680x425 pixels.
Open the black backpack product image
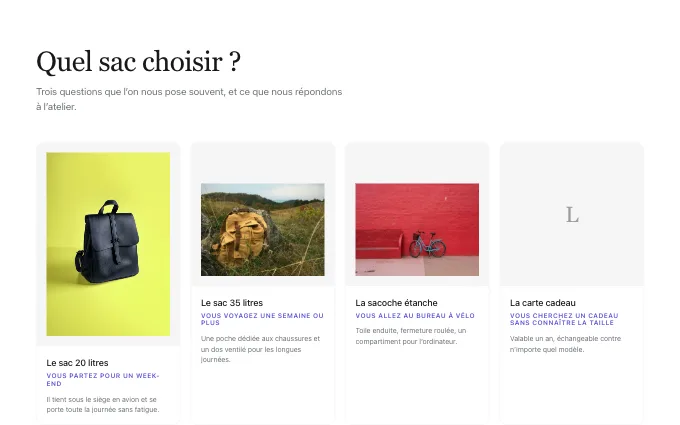click(x=108, y=244)
